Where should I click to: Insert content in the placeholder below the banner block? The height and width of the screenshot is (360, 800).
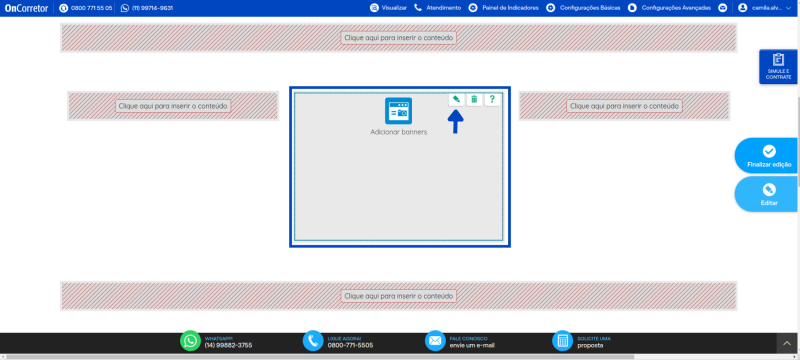[398, 296]
